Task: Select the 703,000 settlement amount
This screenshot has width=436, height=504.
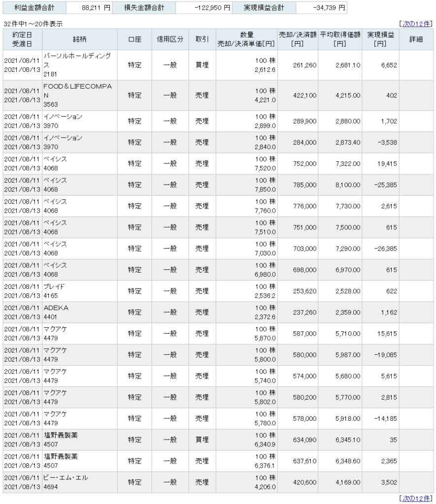Action: tap(305, 249)
